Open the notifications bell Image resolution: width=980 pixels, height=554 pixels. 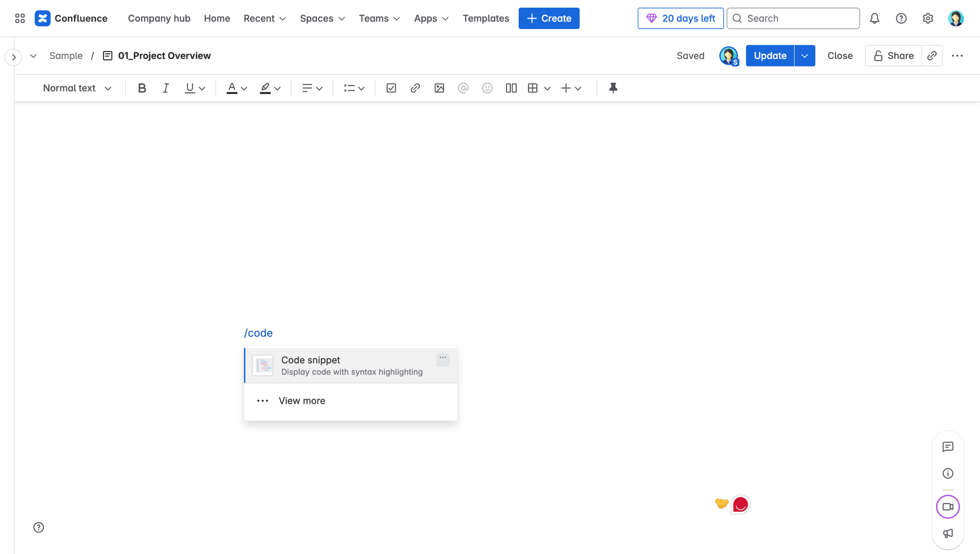tap(874, 18)
